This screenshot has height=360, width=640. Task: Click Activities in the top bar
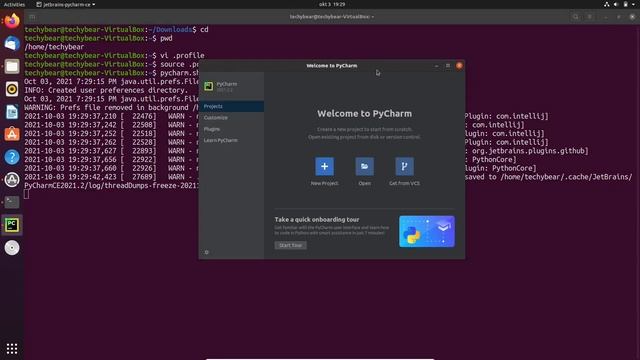[14, 4]
